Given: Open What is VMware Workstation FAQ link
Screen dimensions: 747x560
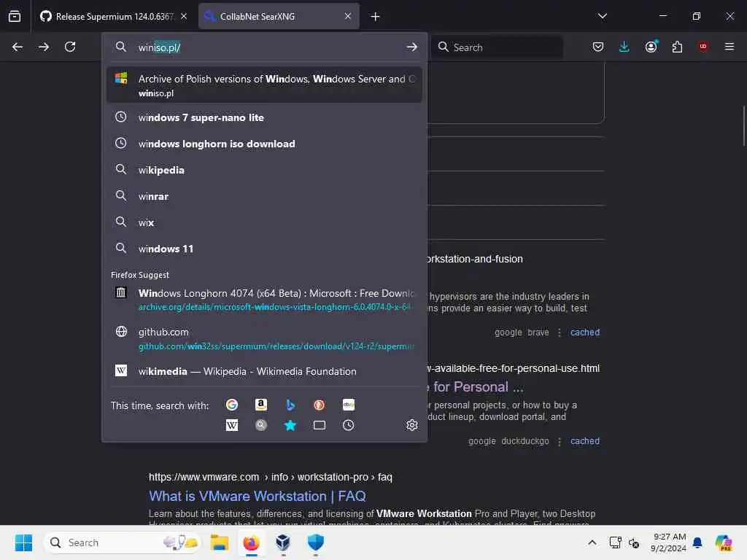Looking at the screenshot, I should 258,496.
